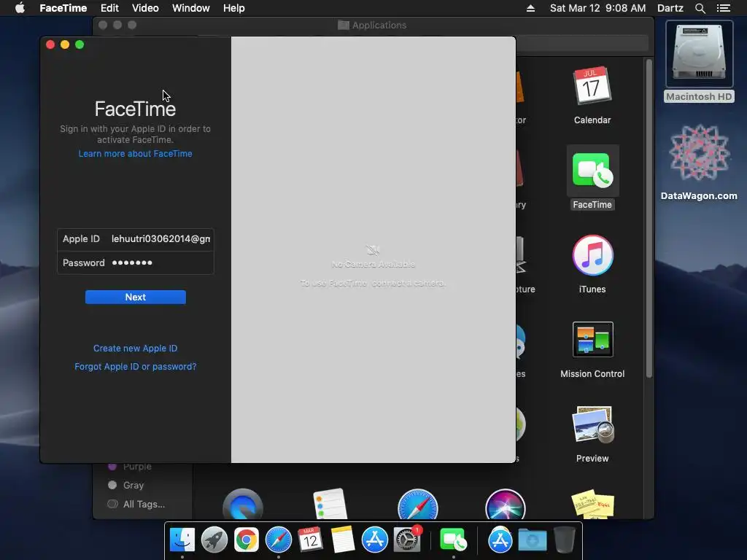Launch Google Chrome from the Dock
This screenshot has width=747, height=560.
click(247, 540)
